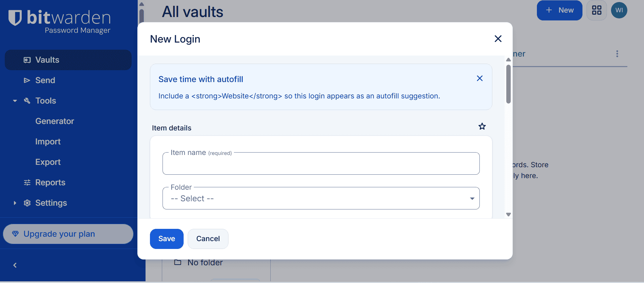Mark item as favorite with star
This screenshot has height=283, width=644.
tap(482, 126)
